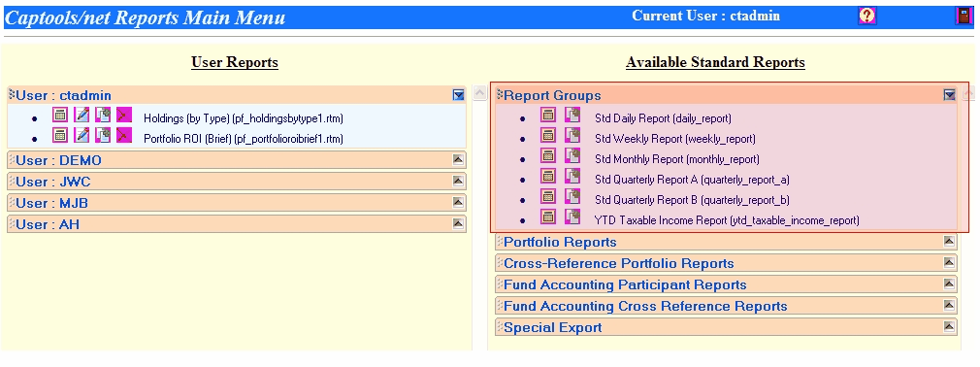The height and width of the screenshot is (367, 980).
Task: Expand the User : DEMO group arrow
Action: [459, 160]
